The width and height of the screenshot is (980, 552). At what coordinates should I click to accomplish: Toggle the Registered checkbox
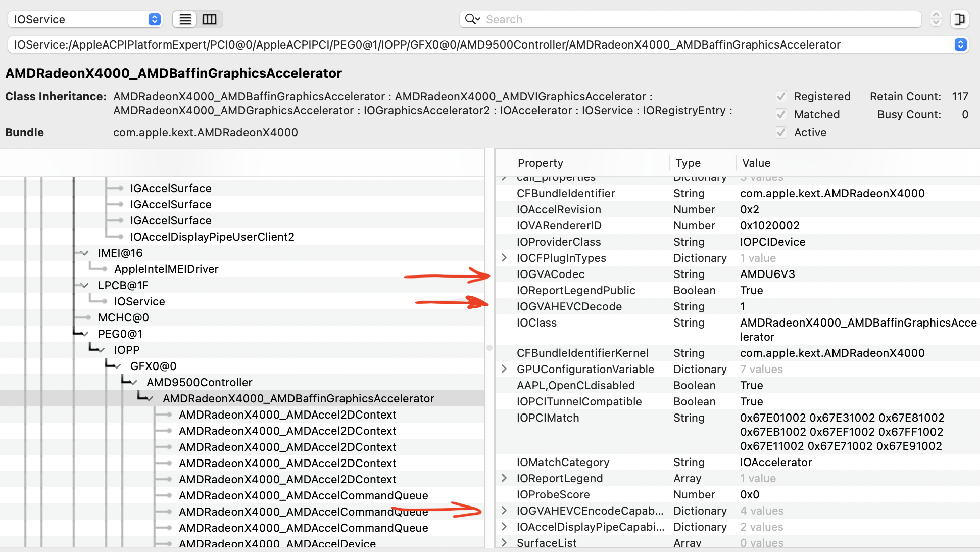coord(781,96)
